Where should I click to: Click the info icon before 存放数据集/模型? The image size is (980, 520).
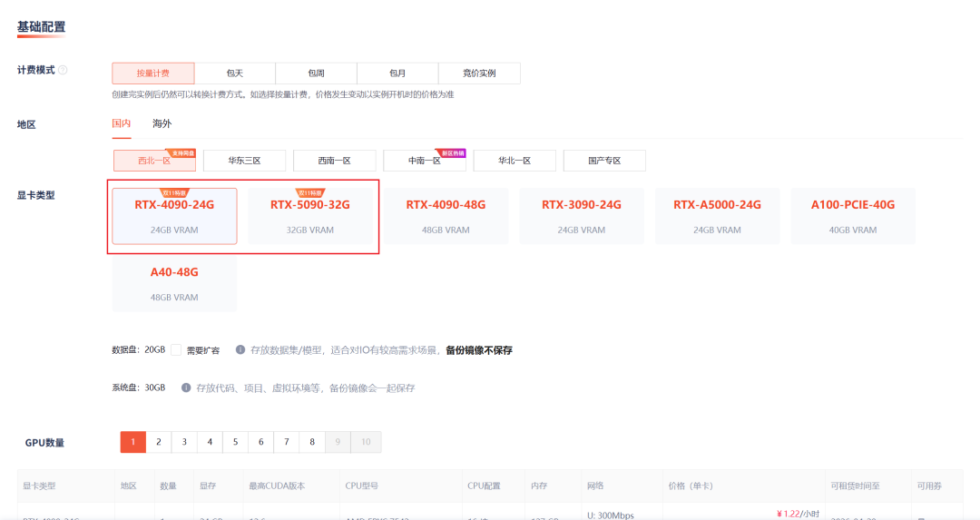point(240,349)
